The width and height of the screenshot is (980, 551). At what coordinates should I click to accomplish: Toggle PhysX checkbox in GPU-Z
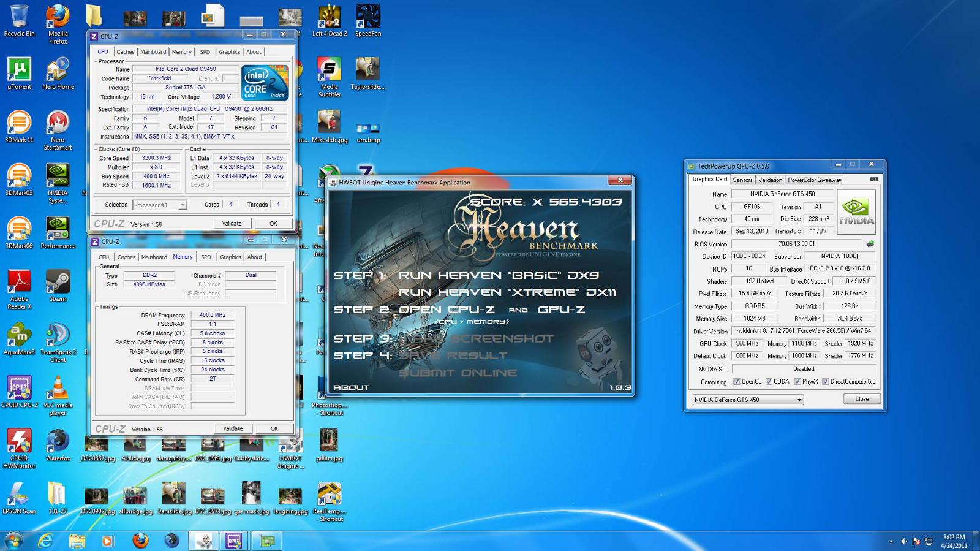coord(797,381)
